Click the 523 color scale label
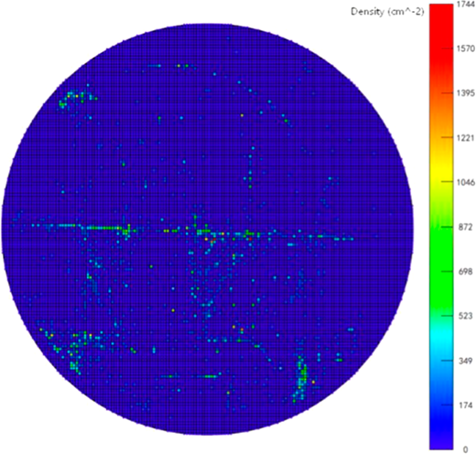The height and width of the screenshot is (454, 476). click(466, 316)
